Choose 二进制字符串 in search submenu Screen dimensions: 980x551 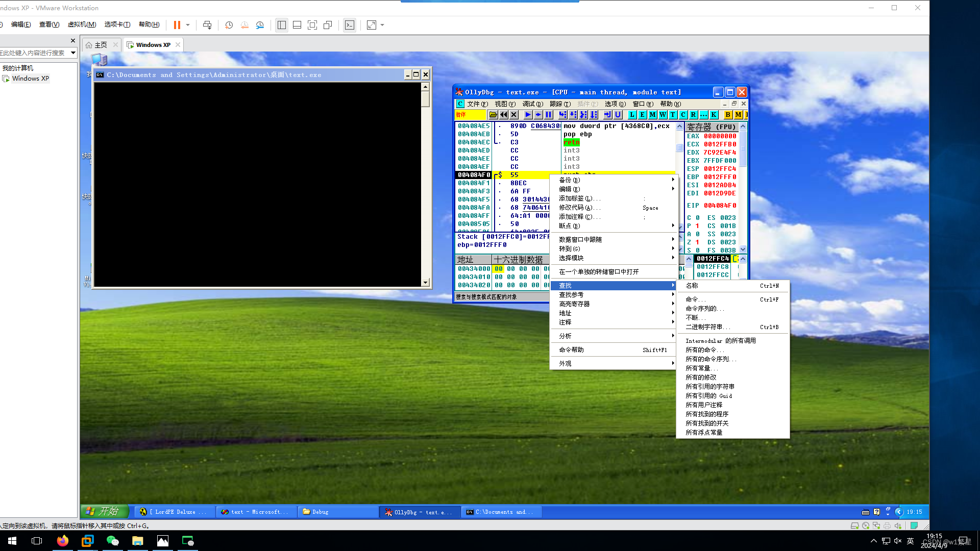(732, 327)
